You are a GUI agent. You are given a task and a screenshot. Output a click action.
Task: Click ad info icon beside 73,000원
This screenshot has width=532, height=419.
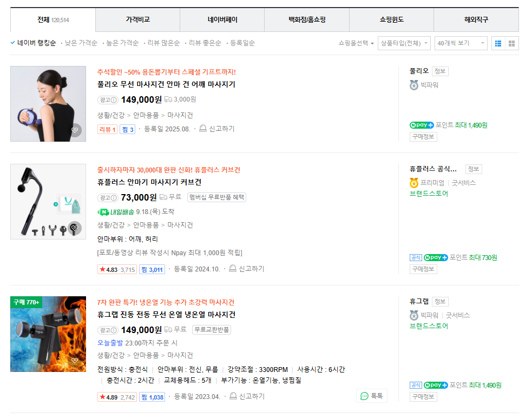point(114,198)
